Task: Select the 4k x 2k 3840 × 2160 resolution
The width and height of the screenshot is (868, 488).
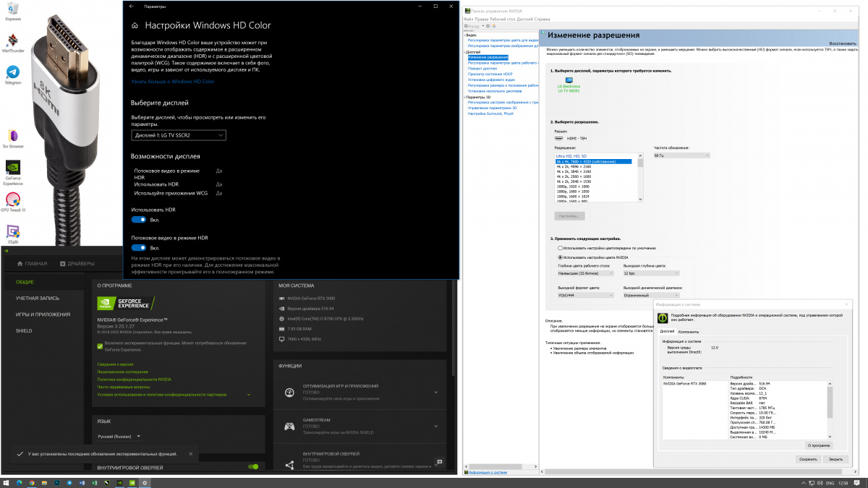Action: (x=575, y=171)
